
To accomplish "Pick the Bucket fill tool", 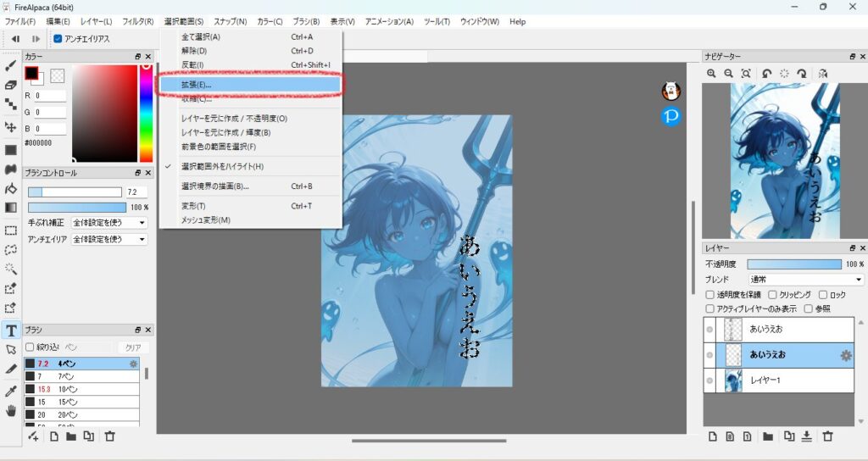I will pyautogui.click(x=11, y=188).
